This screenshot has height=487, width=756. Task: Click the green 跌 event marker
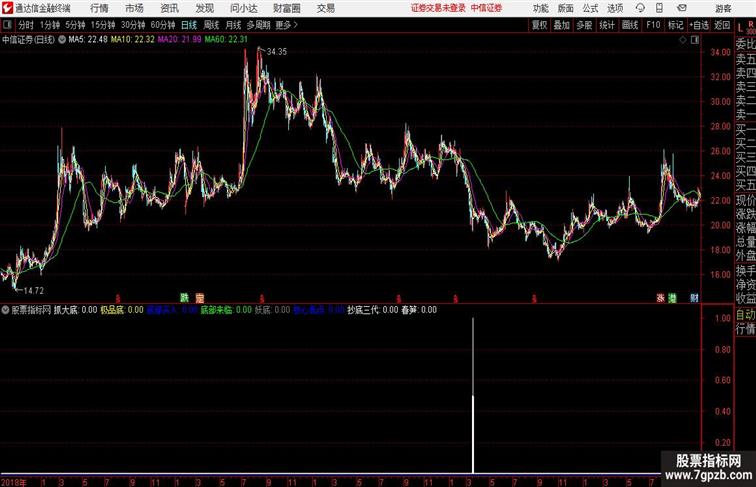pyautogui.click(x=184, y=298)
